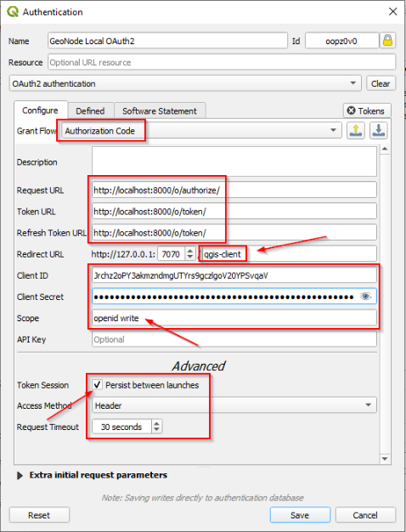The image size is (406, 532).
Task: Click the Client ID field
Action: pyautogui.click(x=234, y=275)
